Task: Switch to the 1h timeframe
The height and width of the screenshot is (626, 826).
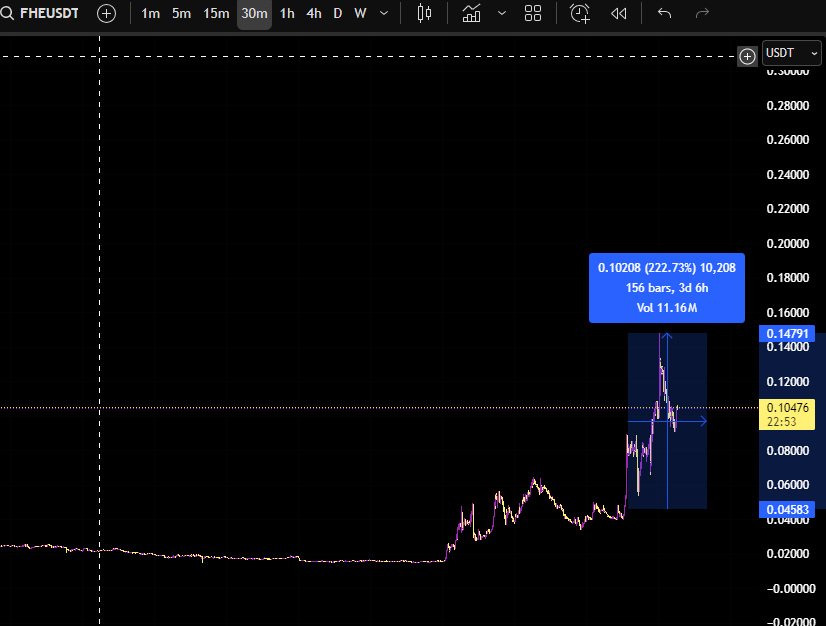Action: [x=287, y=14]
